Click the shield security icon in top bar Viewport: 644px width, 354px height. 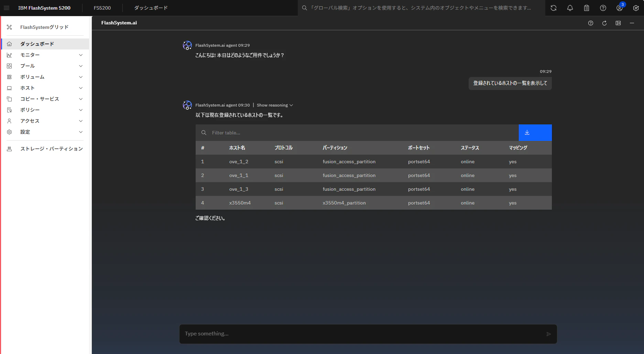(x=636, y=8)
